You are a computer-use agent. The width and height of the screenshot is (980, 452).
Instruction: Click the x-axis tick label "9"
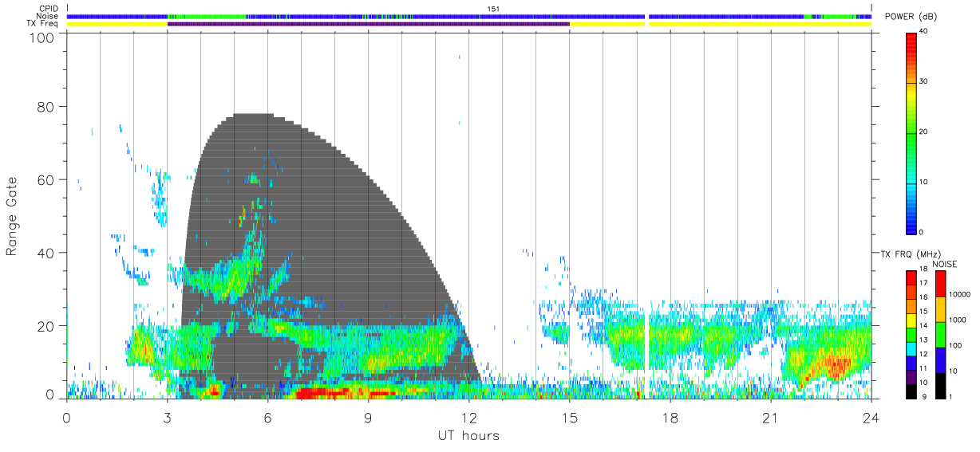click(368, 418)
